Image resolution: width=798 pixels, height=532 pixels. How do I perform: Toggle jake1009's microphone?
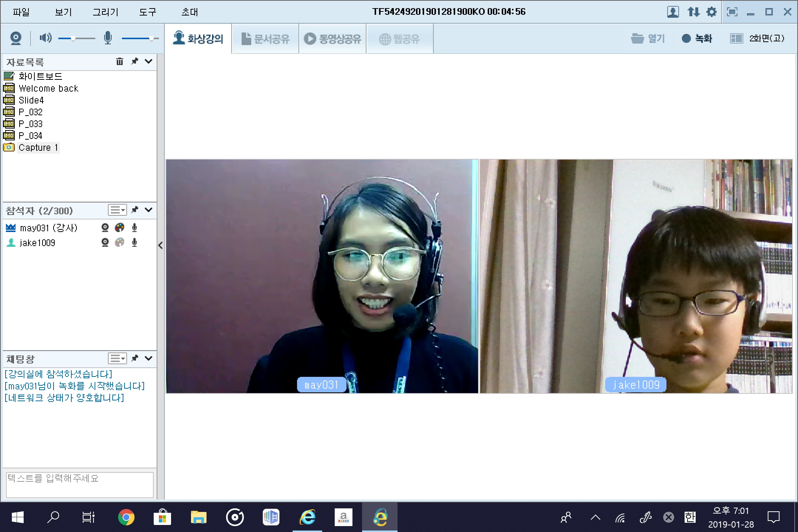pyautogui.click(x=134, y=243)
